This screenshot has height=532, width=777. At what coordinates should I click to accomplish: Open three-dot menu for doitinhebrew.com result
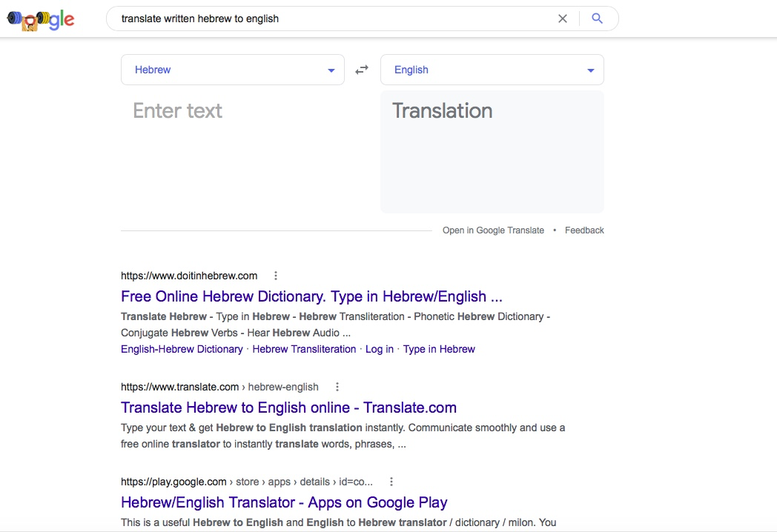pyautogui.click(x=276, y=276)
